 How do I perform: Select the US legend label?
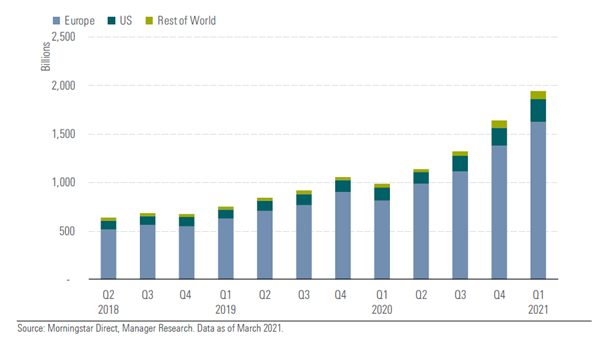[x=126, y=20]
